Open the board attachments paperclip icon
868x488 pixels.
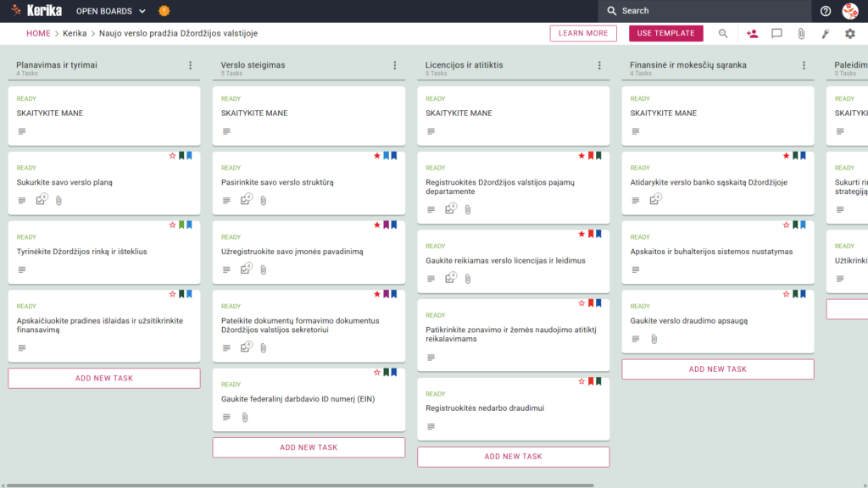(x=801, y=34)
